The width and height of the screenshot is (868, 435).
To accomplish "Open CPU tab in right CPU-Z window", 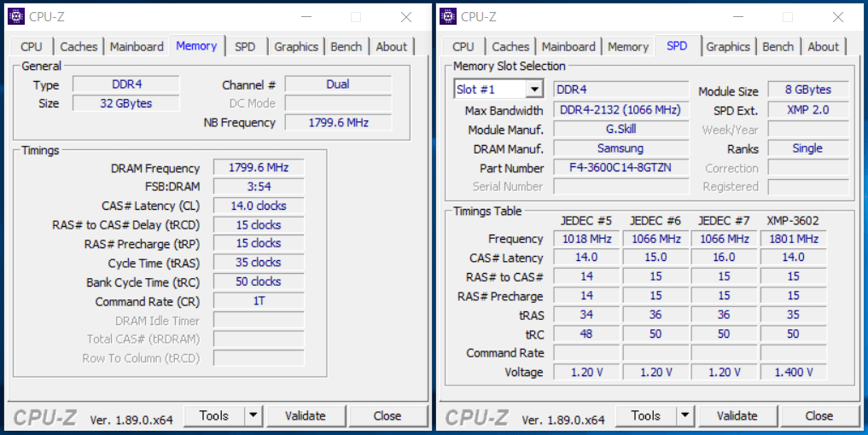I will pos(463,47).
